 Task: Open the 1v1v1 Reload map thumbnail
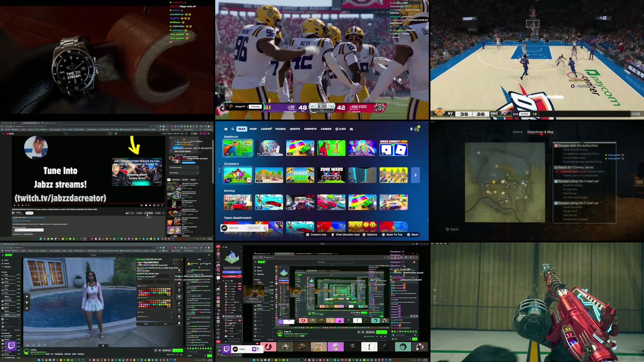pos(300,175)
